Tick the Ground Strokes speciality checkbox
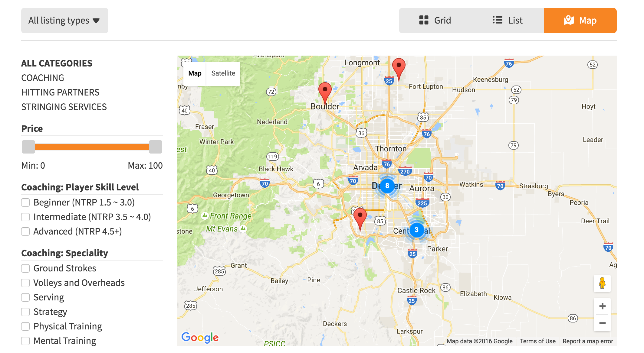This screenshot has width=644, height=353. coord(25,268)
